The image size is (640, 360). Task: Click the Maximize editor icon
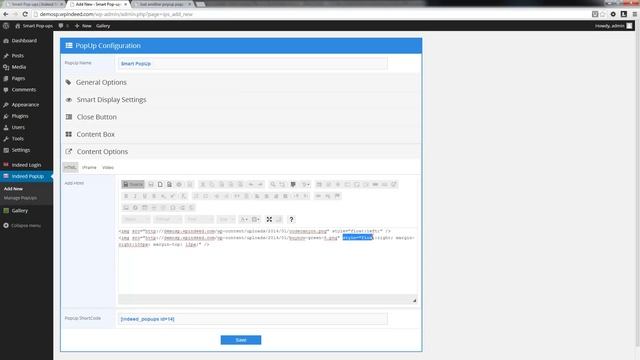click(269, 219)
